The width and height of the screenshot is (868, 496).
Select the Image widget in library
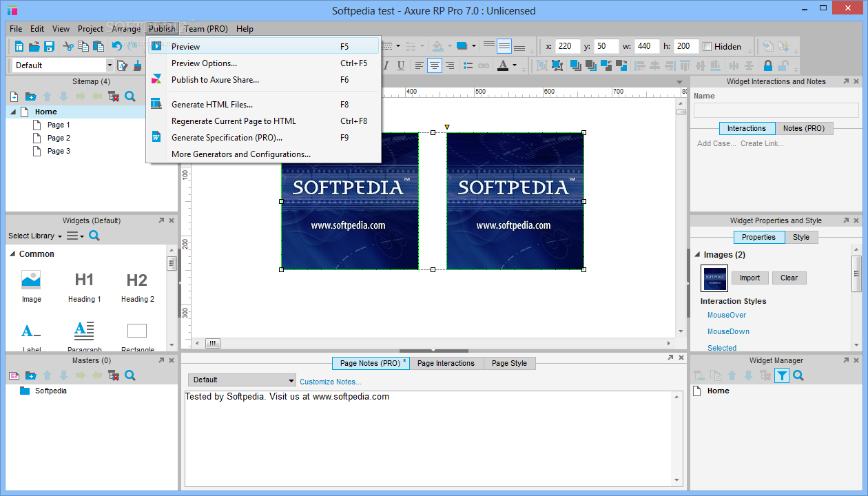(x=31, y=286)
